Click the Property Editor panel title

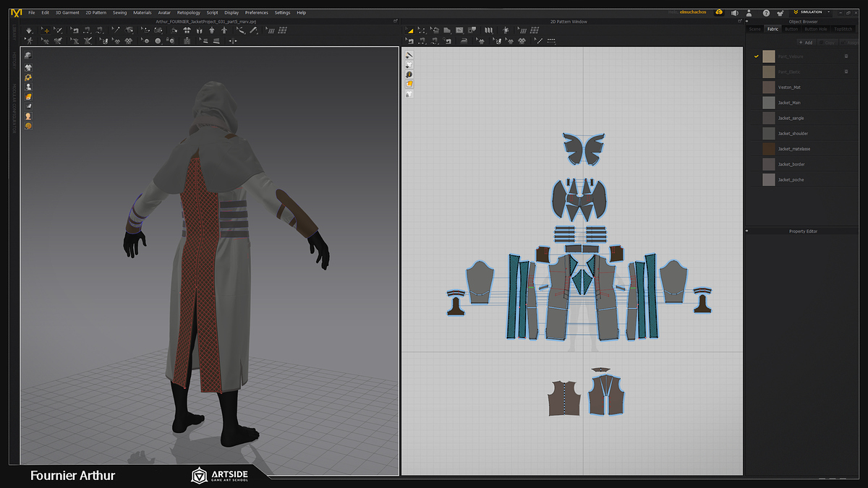(803, 231)
